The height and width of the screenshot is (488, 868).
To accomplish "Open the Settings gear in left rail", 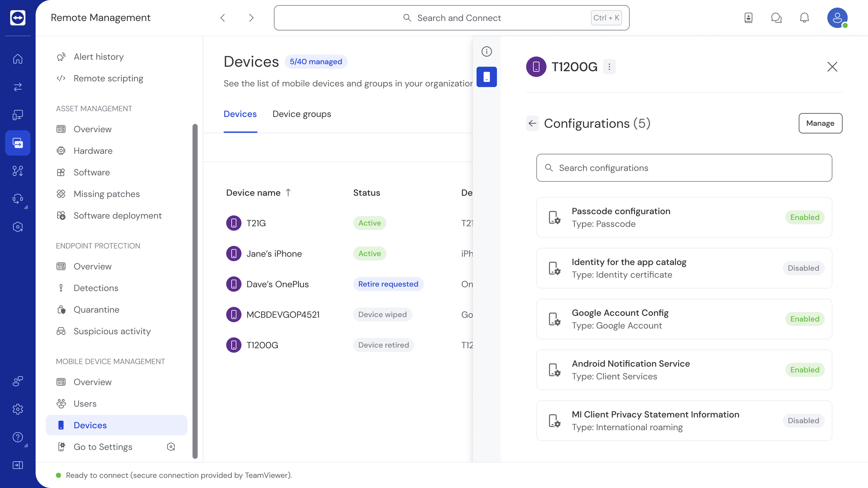I will 18,409.
